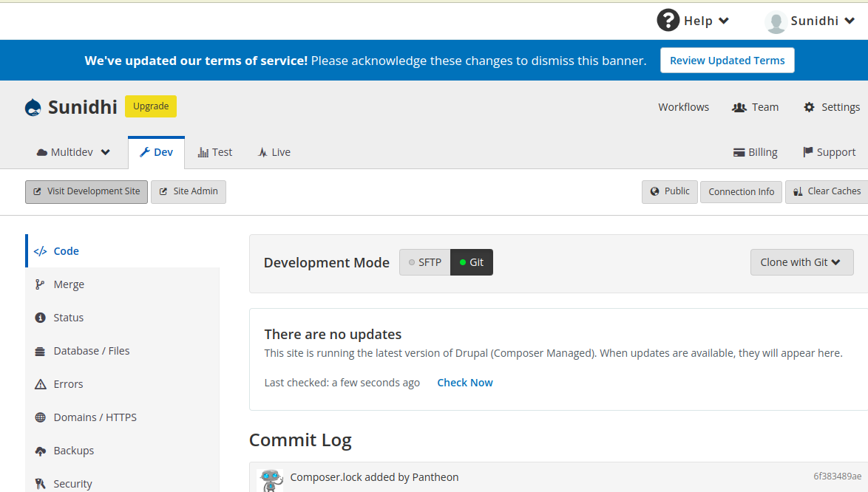Click the Multidev cloud icon
The image size is (868, 492).
coord(42,153)
